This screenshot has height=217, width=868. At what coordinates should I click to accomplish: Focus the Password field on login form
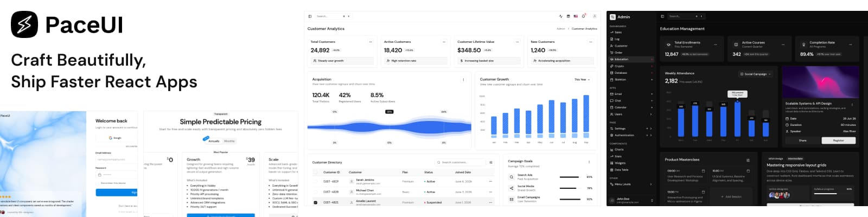click(117, 175)
